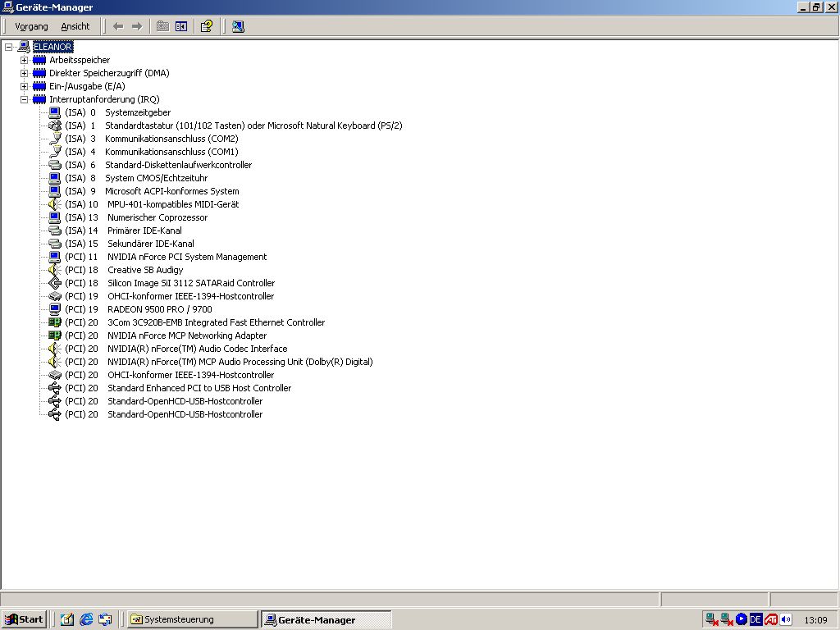Click the Silicon Image SATARaid controller icon
This screenshot has height=630, width=840.
tap(55, 283)
